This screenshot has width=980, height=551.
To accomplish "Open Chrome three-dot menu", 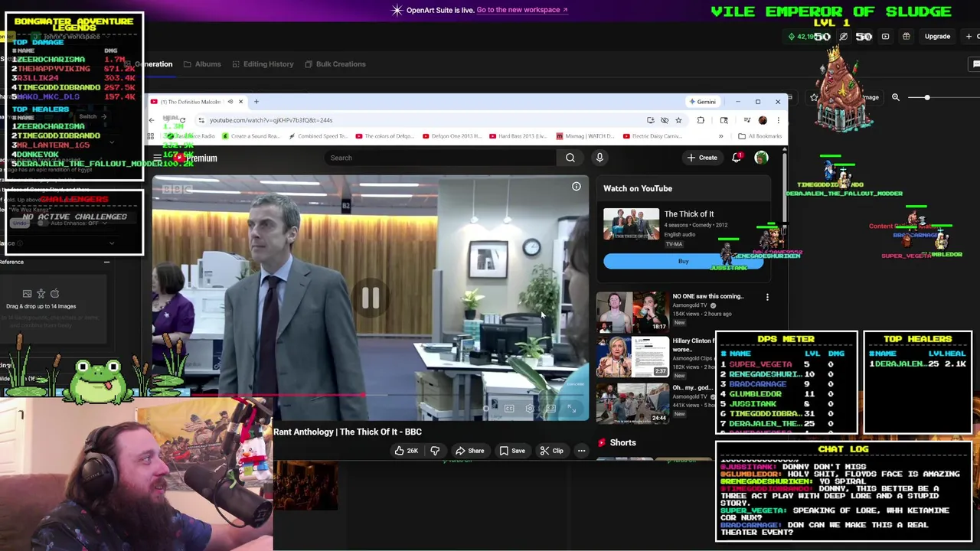I will 778,120.
